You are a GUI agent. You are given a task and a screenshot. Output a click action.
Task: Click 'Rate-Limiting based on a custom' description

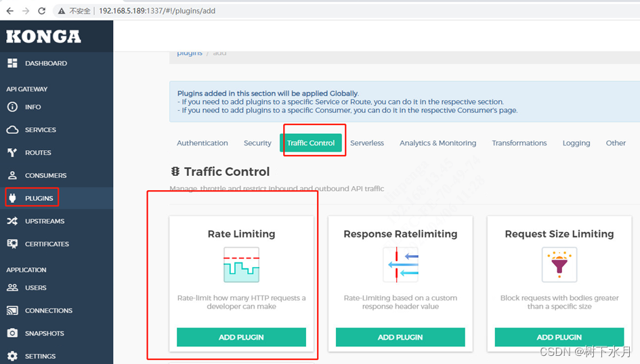coord(400,302)
